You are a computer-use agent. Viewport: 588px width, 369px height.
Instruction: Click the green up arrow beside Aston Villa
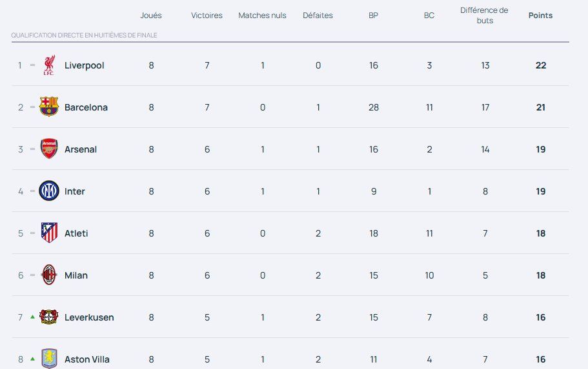click(33, 359)
